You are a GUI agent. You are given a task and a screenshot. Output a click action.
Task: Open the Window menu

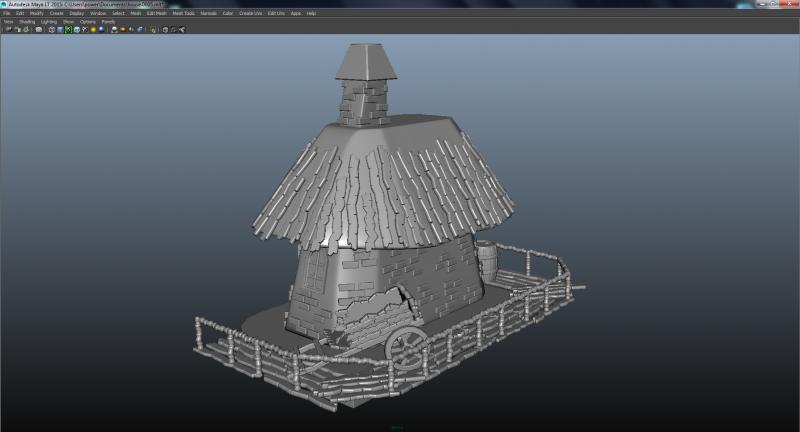pos(98,13)
